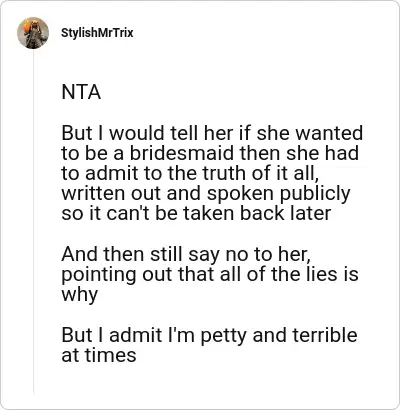Click the line "so it can't be taken back later"
The image size is (400, 410).
[196, 214]
